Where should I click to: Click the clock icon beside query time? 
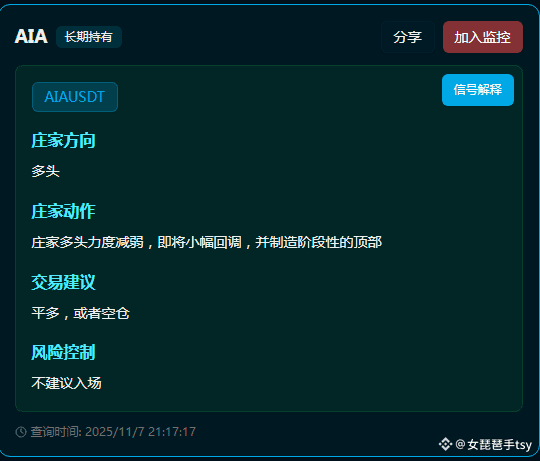21,432
